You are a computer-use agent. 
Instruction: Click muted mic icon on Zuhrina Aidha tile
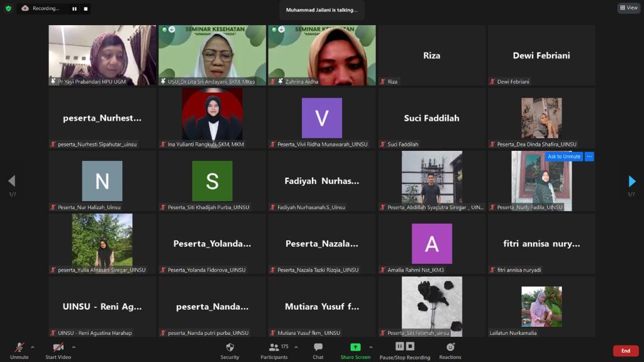[273, 82]
